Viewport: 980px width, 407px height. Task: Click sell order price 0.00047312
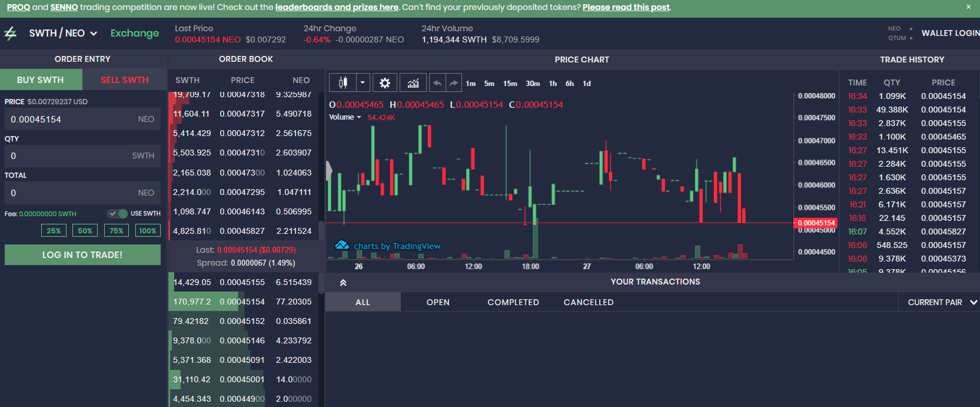coord(242,133)
